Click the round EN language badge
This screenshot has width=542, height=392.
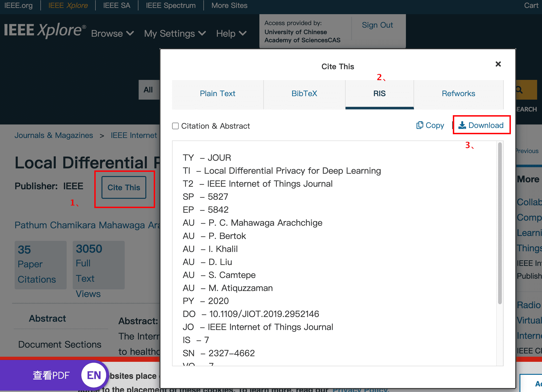[x=94, y=375]
